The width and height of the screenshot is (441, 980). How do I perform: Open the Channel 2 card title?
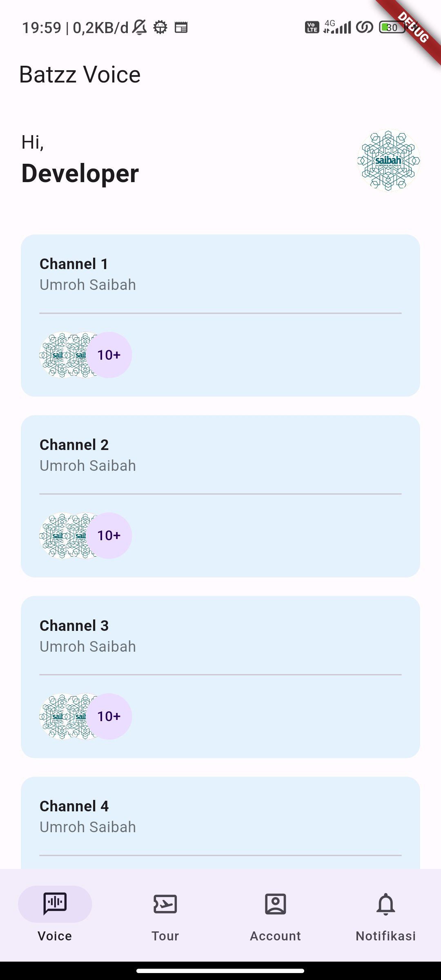(74, 445)
